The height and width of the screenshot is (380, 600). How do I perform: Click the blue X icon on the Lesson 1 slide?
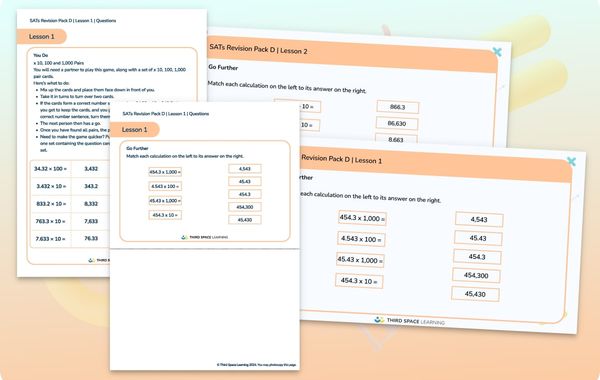571,161
